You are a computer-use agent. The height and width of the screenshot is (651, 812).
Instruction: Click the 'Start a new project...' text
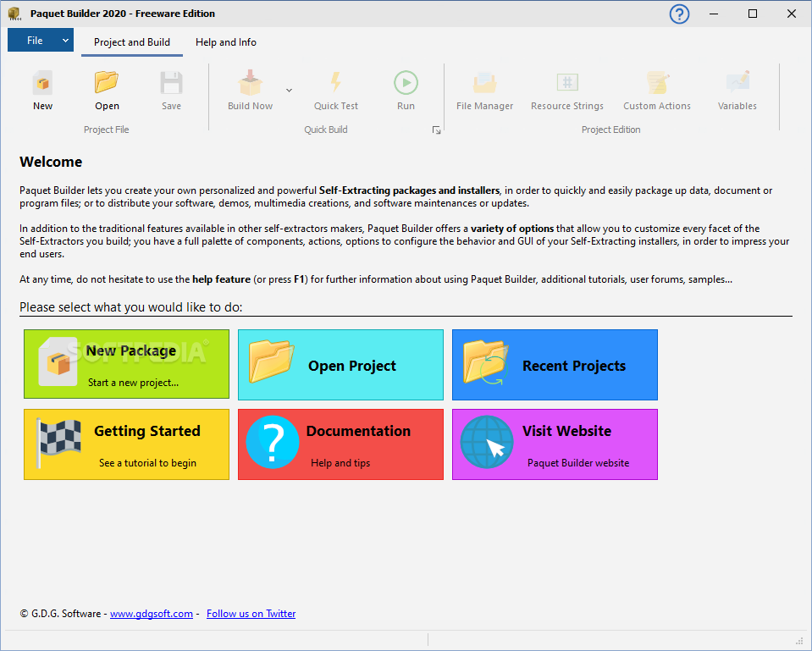tap(133, 383)
